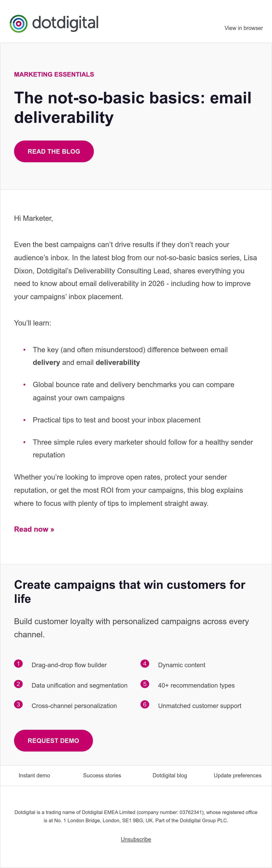Open the Instant demo footer link
The width and height of the screenshot is (272, 868).
pyautogui.click(x=34, y=775)
